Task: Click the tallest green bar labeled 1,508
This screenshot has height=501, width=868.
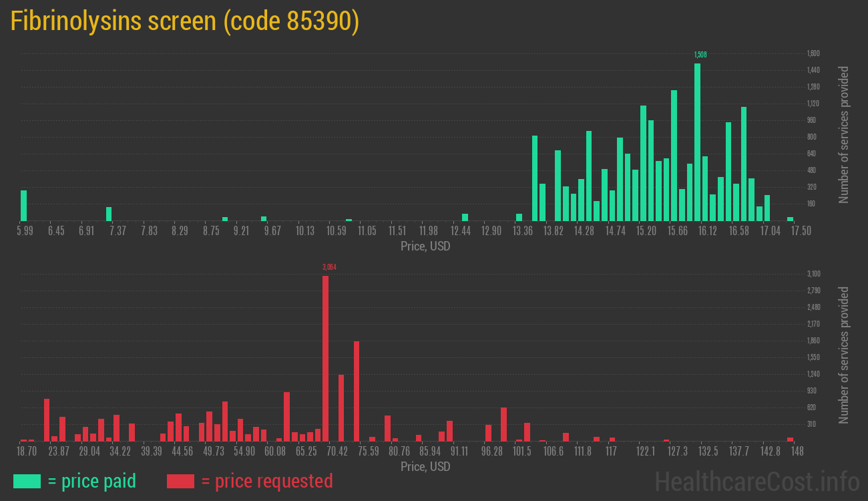Action: (x=697, y=142)
